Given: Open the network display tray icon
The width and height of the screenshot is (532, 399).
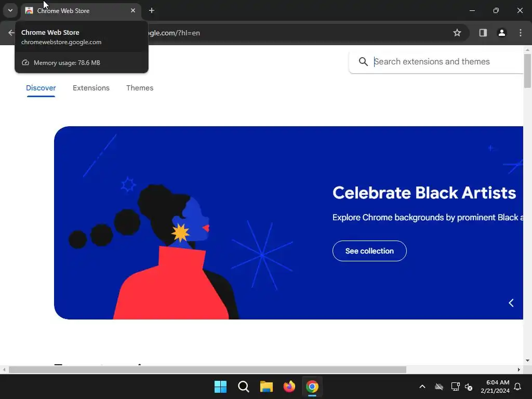Looking at the screenshot, I should point(455,387).
